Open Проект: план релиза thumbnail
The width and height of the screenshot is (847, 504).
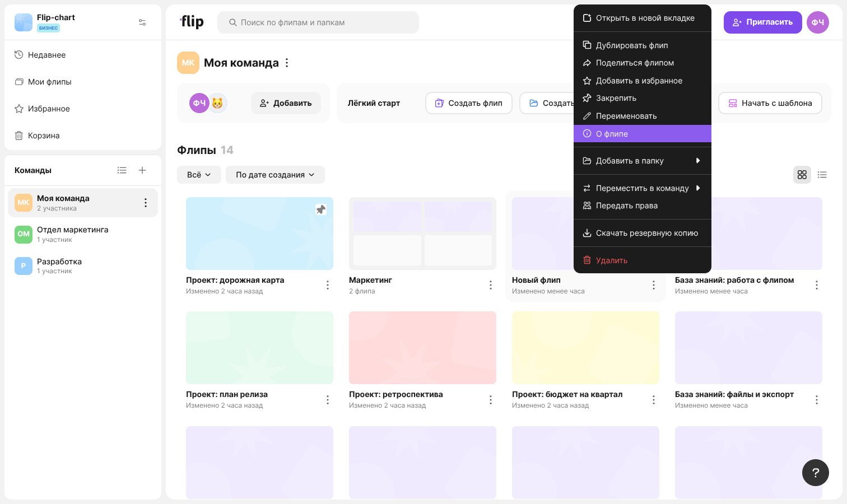coord(259,348)
